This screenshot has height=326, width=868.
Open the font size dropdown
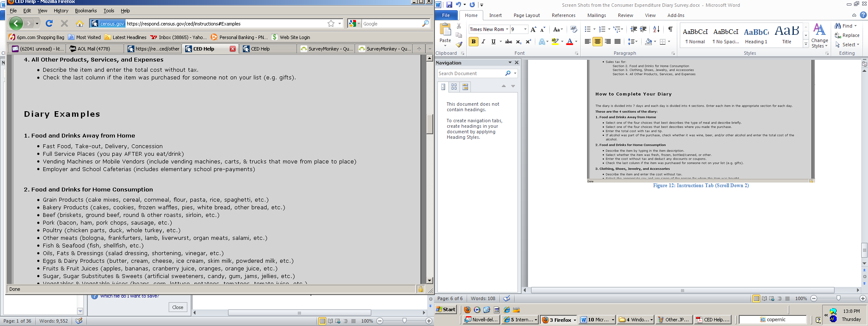coord(526,29)
